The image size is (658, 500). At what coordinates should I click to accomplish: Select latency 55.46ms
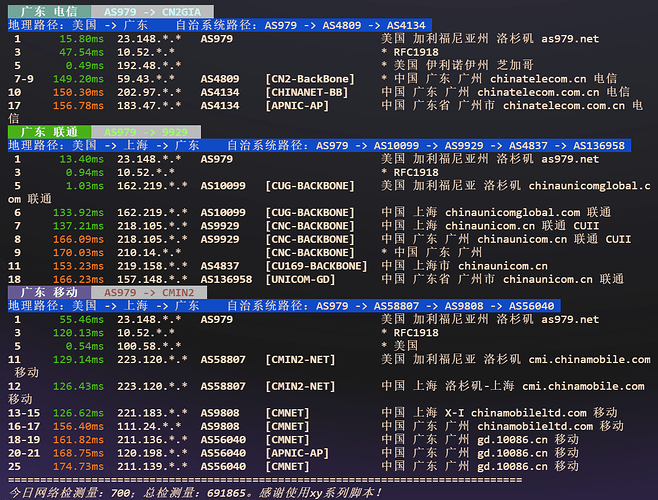[81, 319]
